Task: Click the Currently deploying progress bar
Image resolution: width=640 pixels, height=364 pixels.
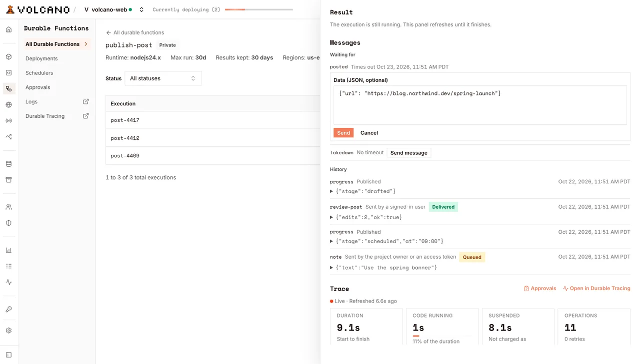Action: tap(259, 9)
